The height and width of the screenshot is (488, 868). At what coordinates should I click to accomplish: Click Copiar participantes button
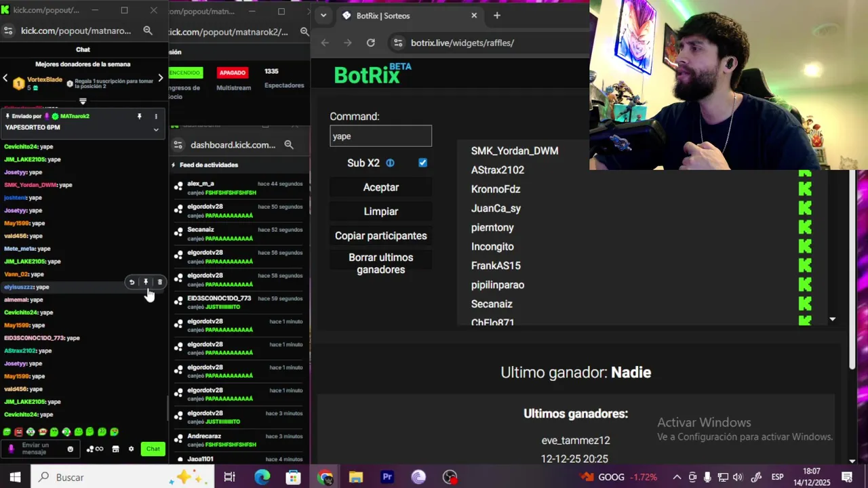tap(380, 236)
